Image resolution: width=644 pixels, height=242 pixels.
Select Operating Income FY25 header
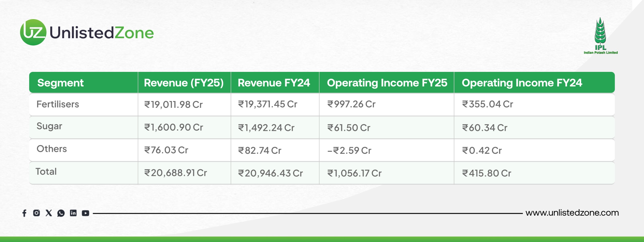click(x=387, y=83)
